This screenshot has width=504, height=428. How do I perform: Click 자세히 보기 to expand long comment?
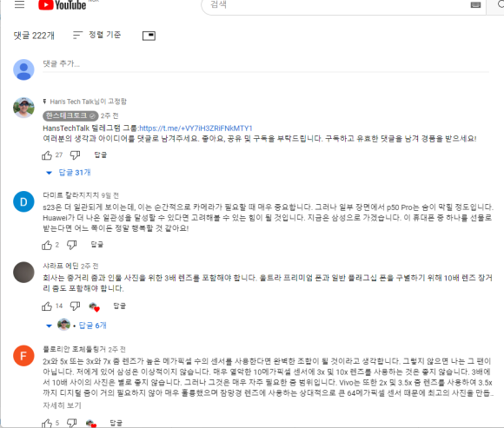pos(62,405)
